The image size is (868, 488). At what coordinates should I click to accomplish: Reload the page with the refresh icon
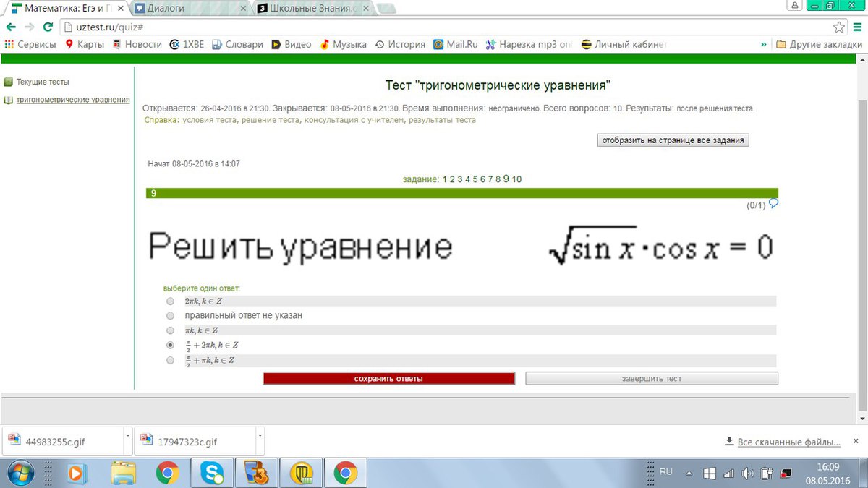48,27
